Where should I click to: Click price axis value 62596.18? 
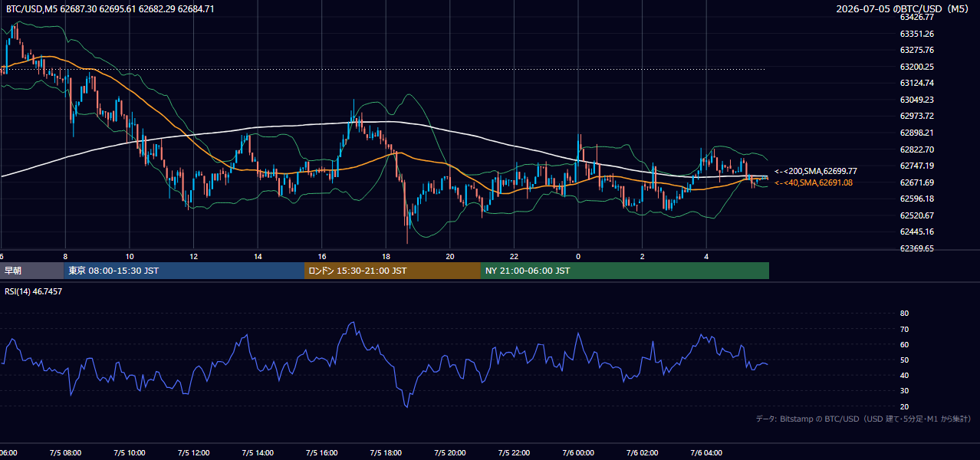[916, 199]
